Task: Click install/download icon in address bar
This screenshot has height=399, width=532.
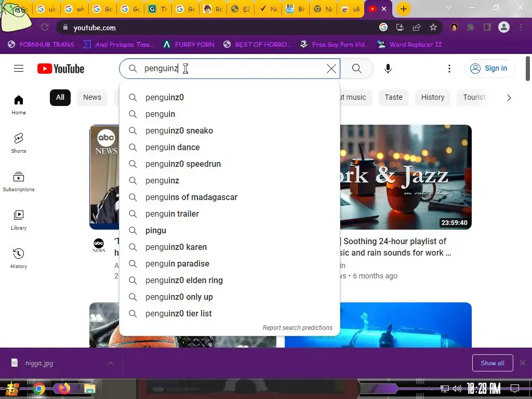Action: pyautogui.click(x=400, y=28)
